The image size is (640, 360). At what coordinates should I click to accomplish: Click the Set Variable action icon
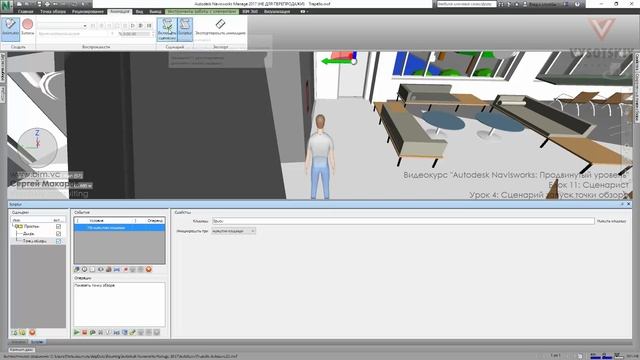tap(117, 332)
